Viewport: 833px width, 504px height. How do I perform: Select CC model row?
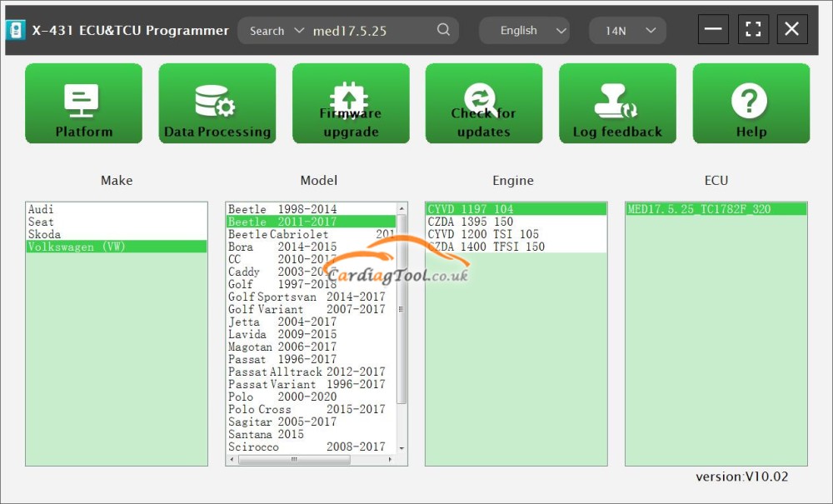click(x=312, y=259)
